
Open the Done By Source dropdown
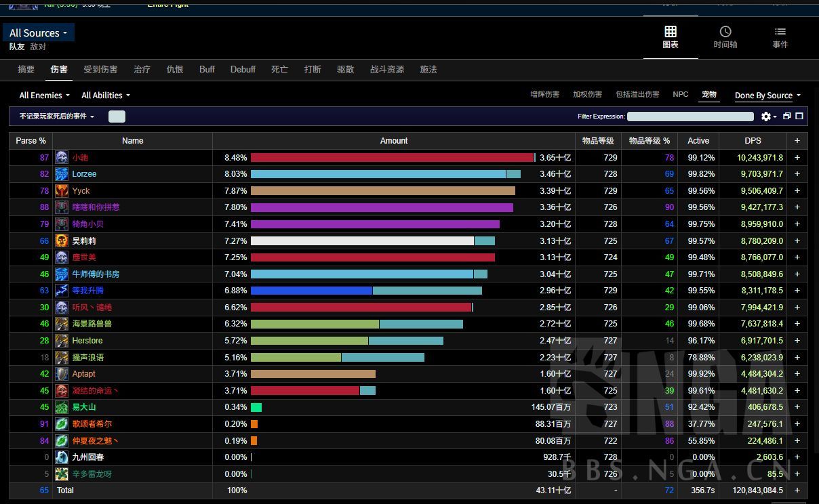pos(767,96)
